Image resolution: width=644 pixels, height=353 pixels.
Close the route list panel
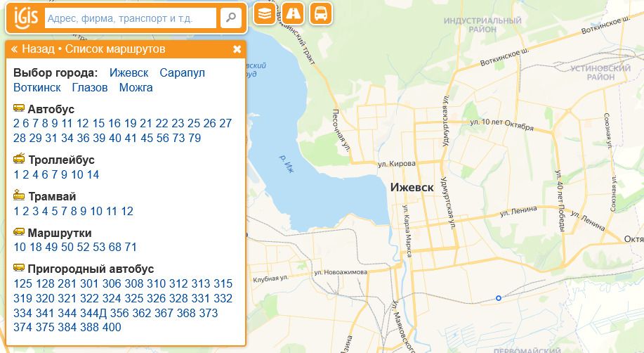(237, 49)
